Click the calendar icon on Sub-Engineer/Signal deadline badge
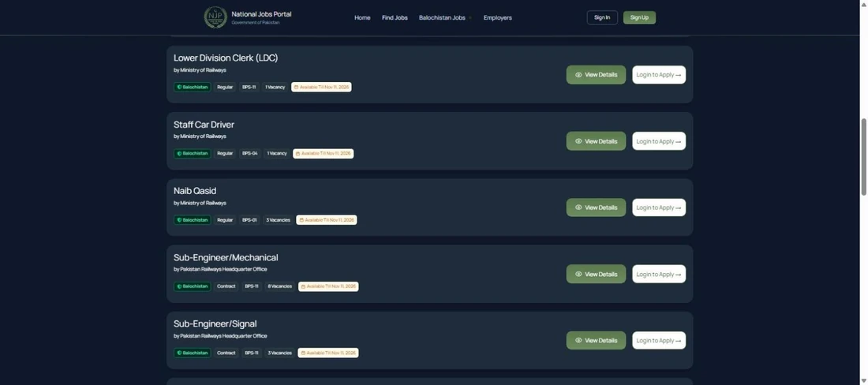Image resolution: width=868 pixels, height=385 pixels. point(303,353)
